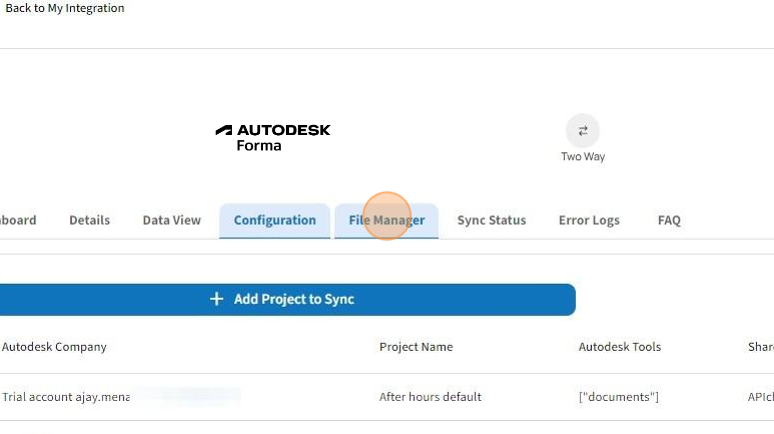This screenshot has height=434, width=774.
Task: Click the Autodesk Company column header
Action: 54,347
